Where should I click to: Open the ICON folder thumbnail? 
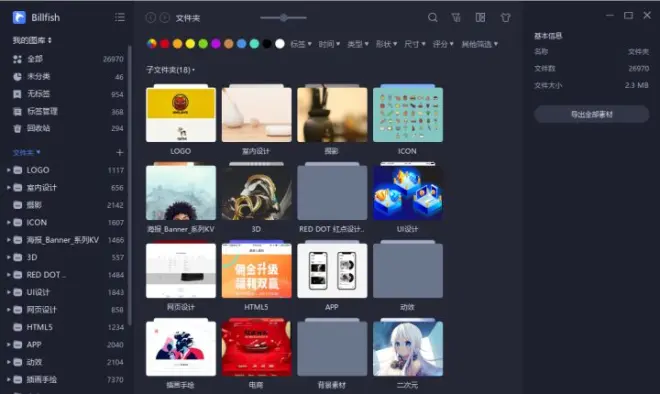(407, 113)
